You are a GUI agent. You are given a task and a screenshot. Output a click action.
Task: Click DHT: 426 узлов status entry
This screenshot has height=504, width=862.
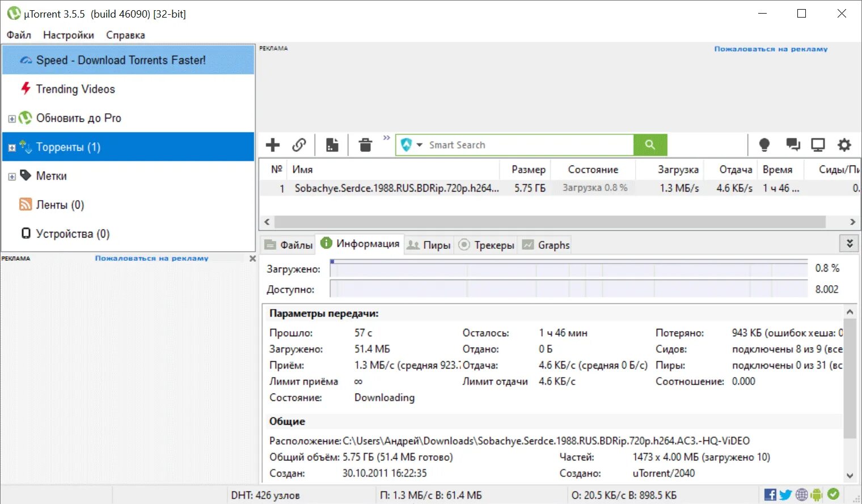pyautogui.click(x=265, y=495)
